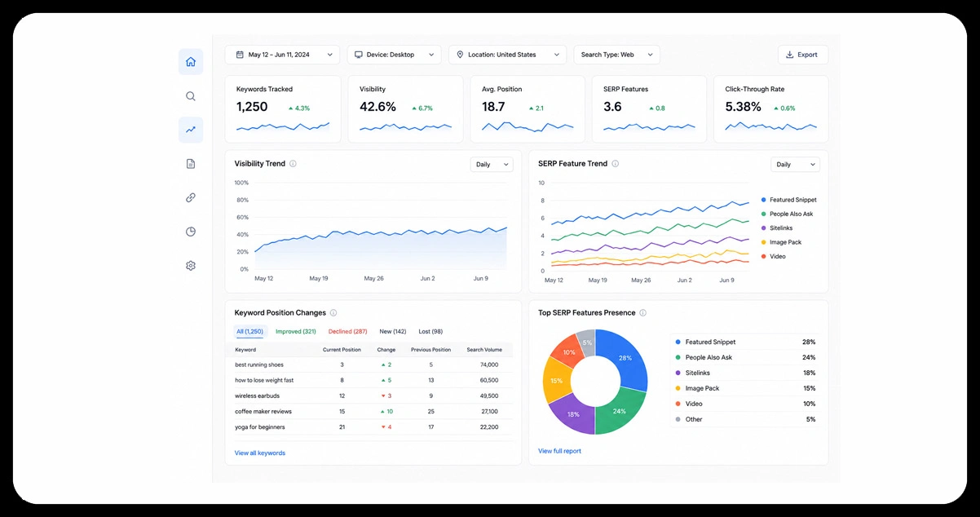Select the Declined (287) tab

tap(348, 332)
